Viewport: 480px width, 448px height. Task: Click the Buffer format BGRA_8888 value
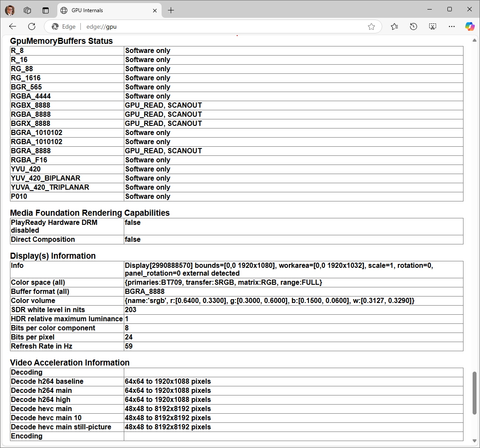(145, 291)
